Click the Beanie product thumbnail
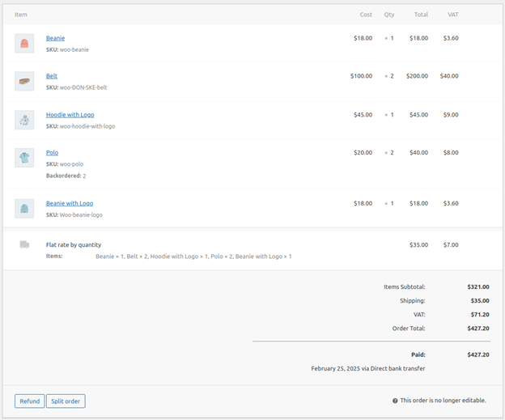 24,43
